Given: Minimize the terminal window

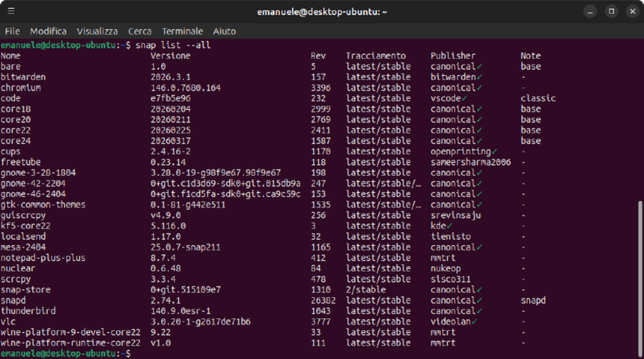Looking at the screenshot, I should click(590, 11).
